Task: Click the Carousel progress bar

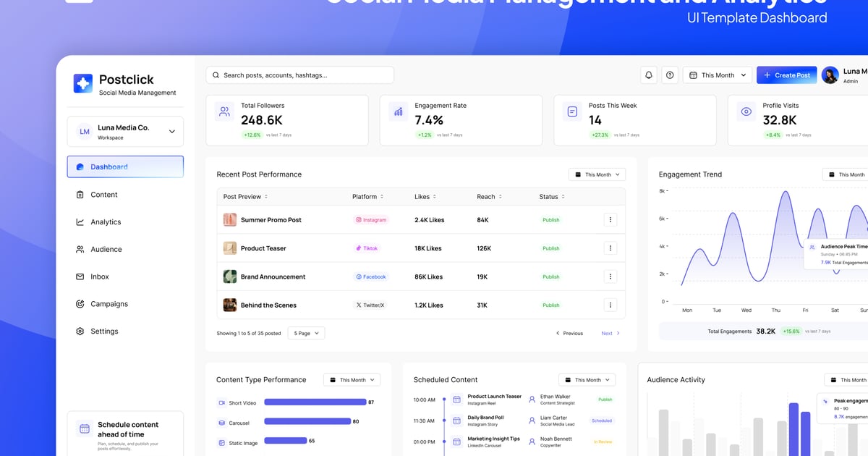Action: click(x=307, y=421)
